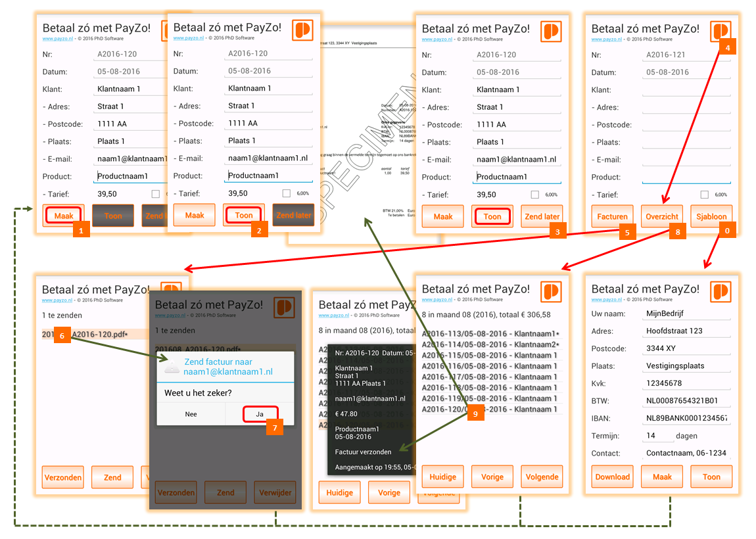This screenshot has height=539, width=756.
Task: Tap Vorige on the 306,58 overview list screen
Action: (492, 477)
